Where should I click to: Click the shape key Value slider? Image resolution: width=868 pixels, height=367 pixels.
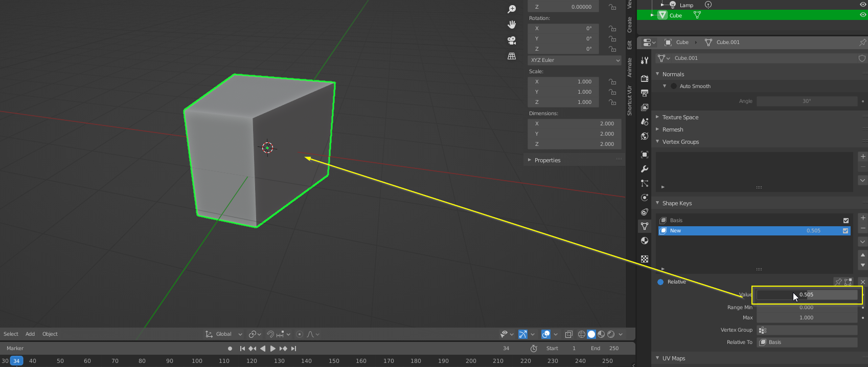coord(807,295)
